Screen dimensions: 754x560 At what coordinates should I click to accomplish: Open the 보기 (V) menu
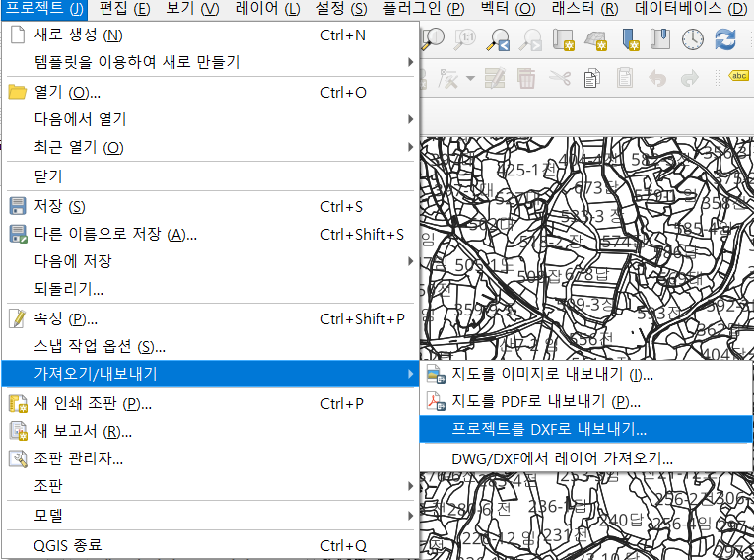192,9
